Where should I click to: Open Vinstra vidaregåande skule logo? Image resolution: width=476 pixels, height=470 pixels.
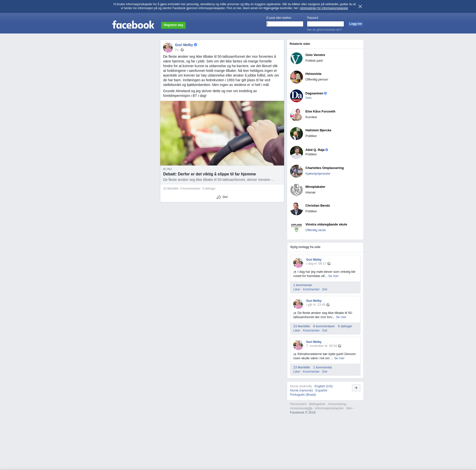296,228
